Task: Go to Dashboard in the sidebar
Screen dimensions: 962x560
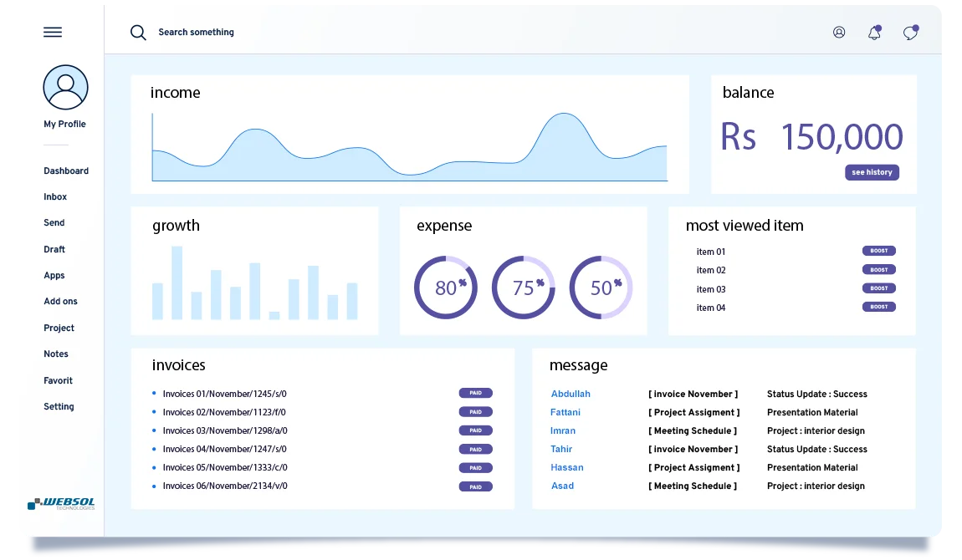Action: (66, 171)
